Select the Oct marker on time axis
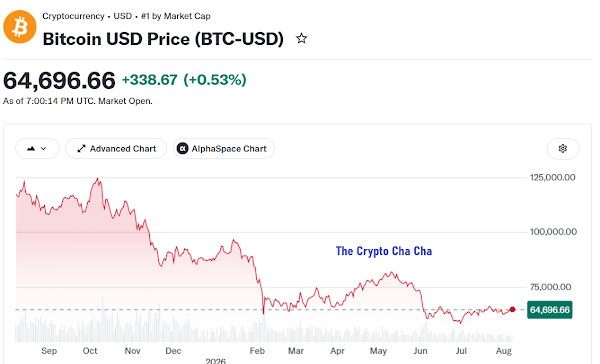The image size is (600, 364). (x=90, y=351)
